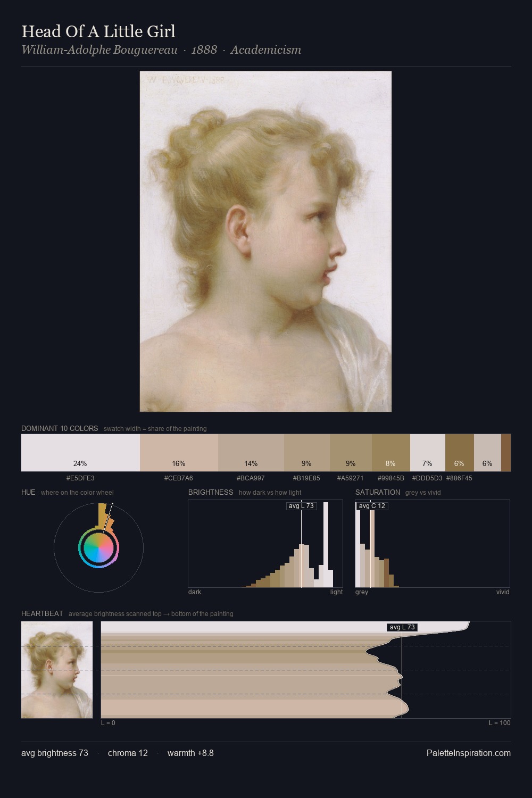Image resolution: width=532 pixels, height=798 pixels.
Task: Click 'avg brightness 73' in footer
Action: (x=55, y=753)
